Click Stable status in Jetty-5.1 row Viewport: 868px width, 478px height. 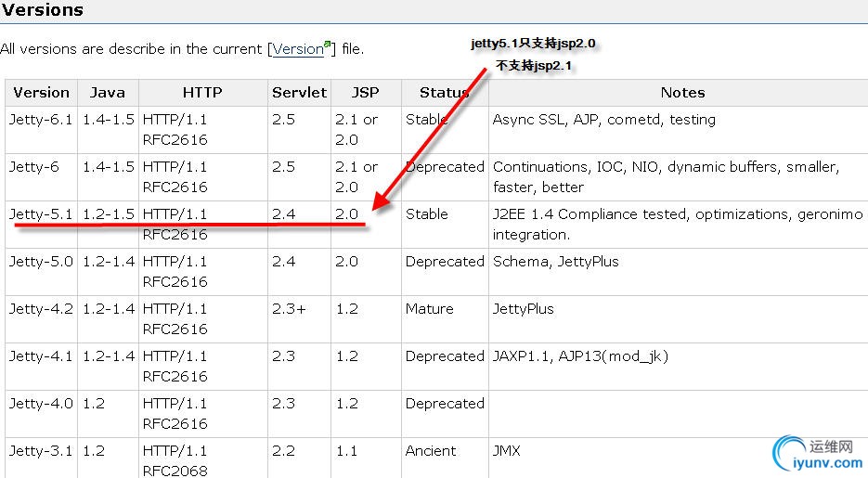(427, 214)
